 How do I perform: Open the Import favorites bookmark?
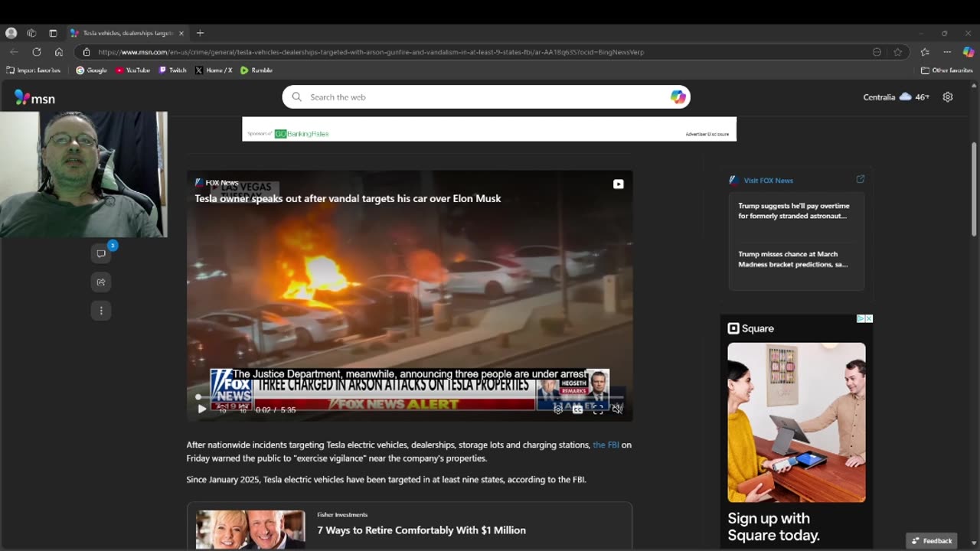pos(33,70)
